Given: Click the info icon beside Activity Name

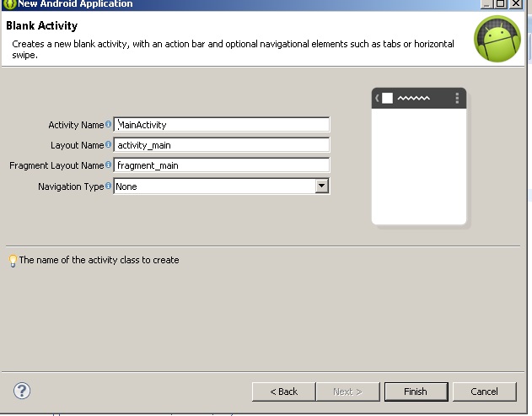Looking at the screenshot, I should pos(108,124).
